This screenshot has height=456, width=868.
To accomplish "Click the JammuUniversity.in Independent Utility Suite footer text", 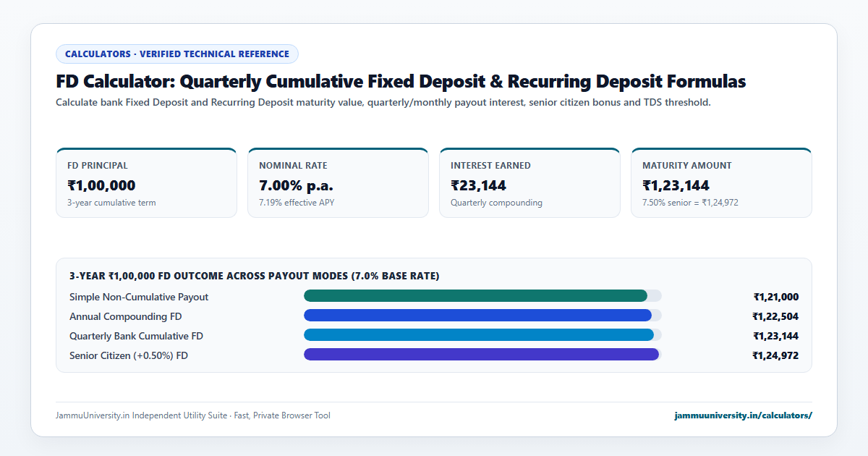I will coord(193,415).
